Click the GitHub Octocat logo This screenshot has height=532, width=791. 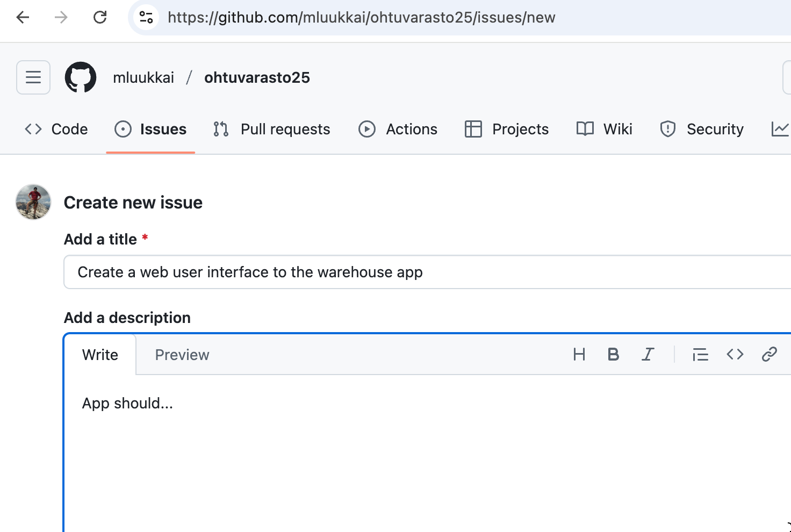(81, 77)
